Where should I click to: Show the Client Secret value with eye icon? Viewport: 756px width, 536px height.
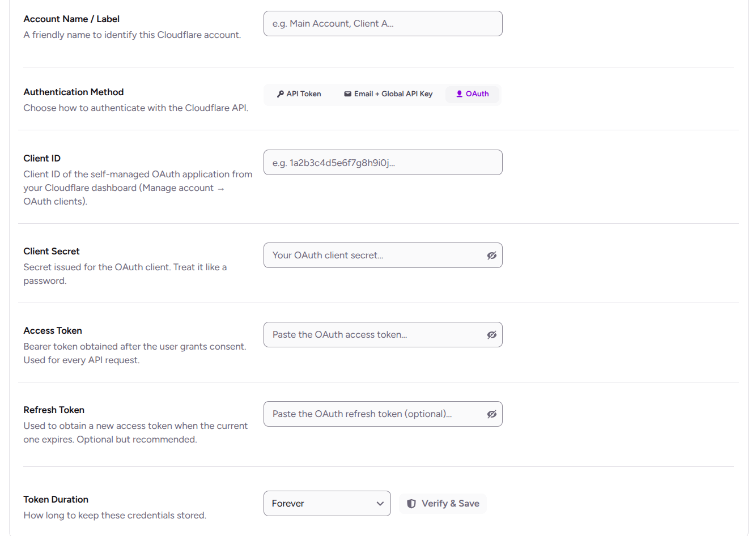(x=492, y=256)
